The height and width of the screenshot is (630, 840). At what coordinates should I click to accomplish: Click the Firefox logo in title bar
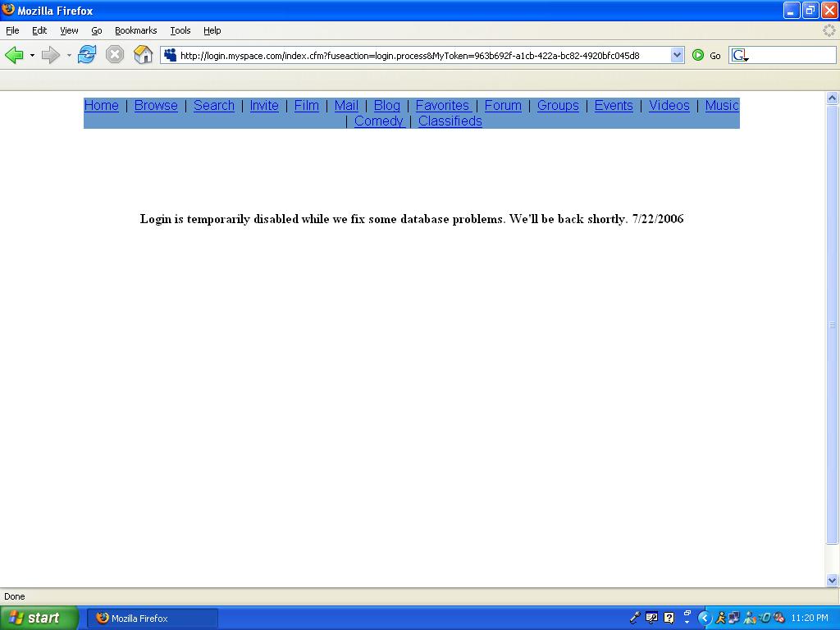tap(8, 10)
